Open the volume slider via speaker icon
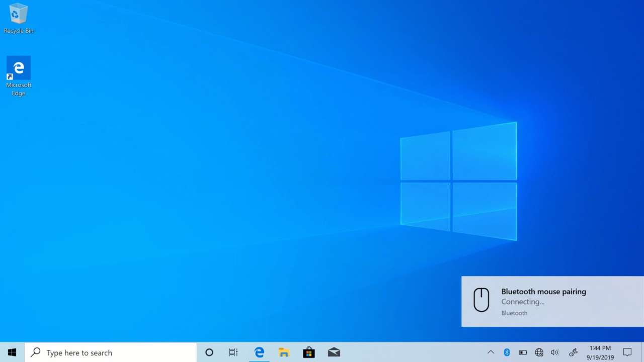Image resolution: width=644 pixels, height=362 pixels. tap(554, 352)
